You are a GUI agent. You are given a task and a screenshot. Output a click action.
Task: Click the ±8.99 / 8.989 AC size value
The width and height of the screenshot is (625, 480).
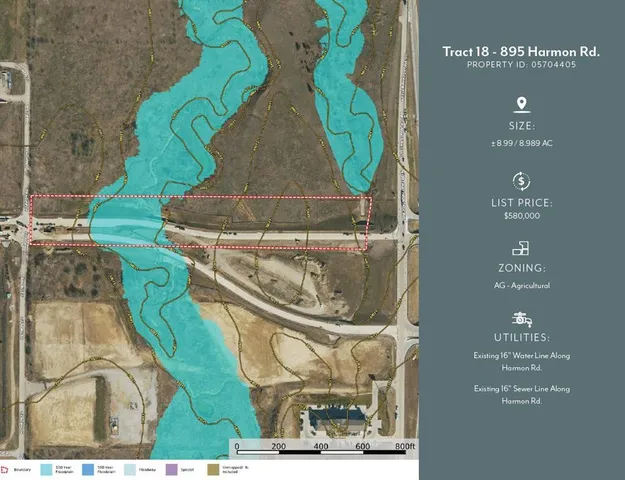click(x=520, y=144)
